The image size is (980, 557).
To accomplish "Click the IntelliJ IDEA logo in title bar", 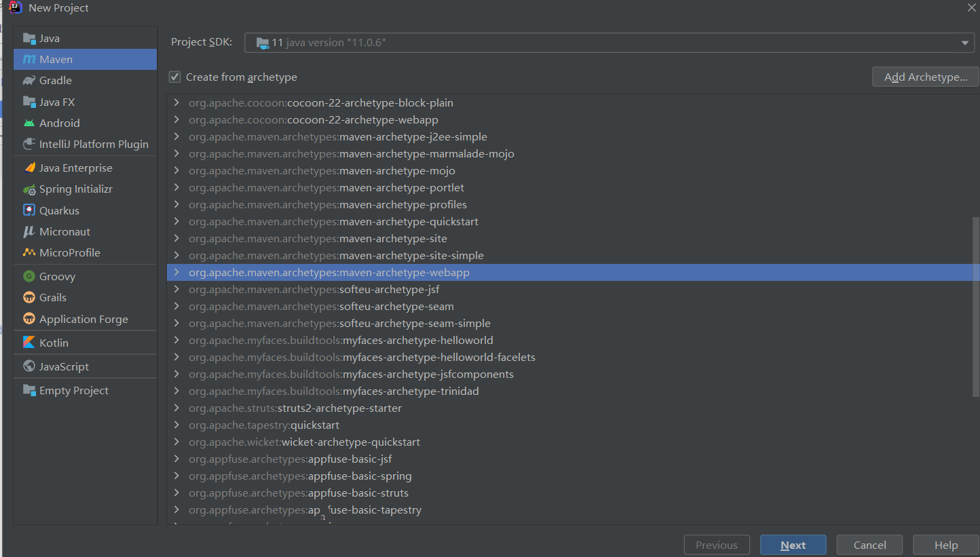I will tap(16, 7).
